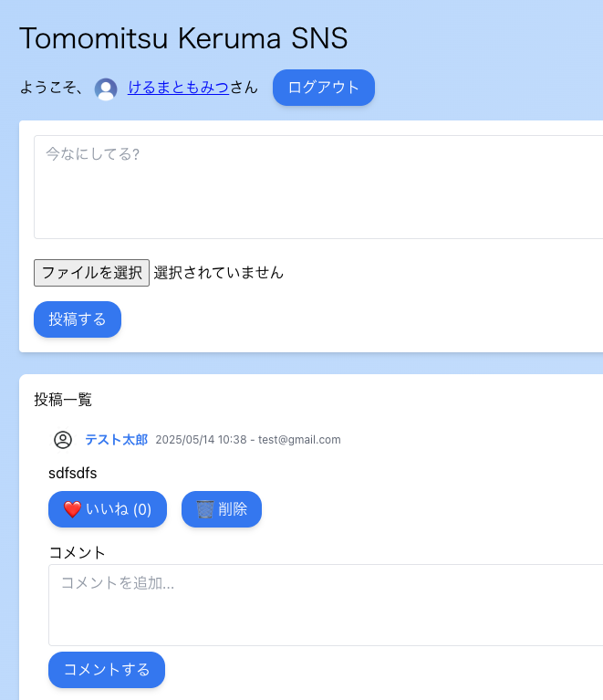Click the 2025/05/14 10:38 - test@gmail.com timestamp
Image resolution: width=603 pixels, height=700 pixels.
tap(248, 440)
